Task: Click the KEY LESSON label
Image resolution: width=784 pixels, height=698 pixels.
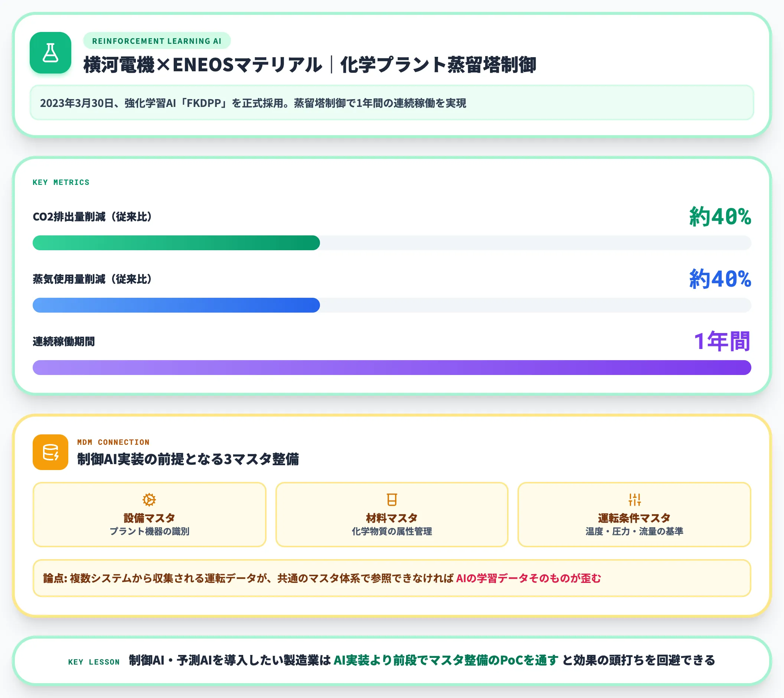Action: point(94,662)
